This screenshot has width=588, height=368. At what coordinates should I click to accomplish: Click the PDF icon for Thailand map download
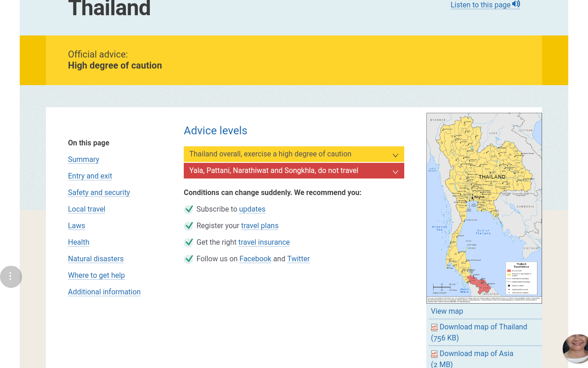coord(434,328)
